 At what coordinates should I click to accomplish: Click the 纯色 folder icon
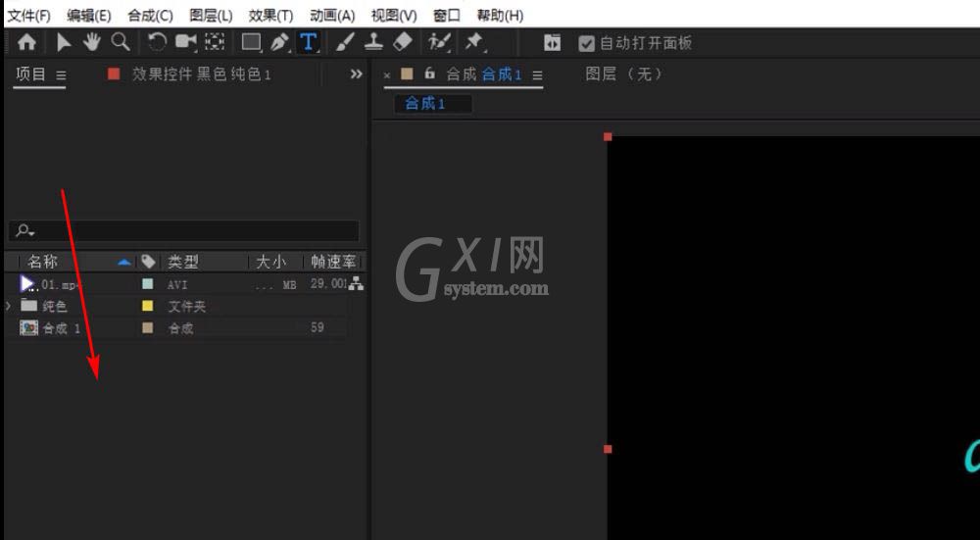pos(28,306)
